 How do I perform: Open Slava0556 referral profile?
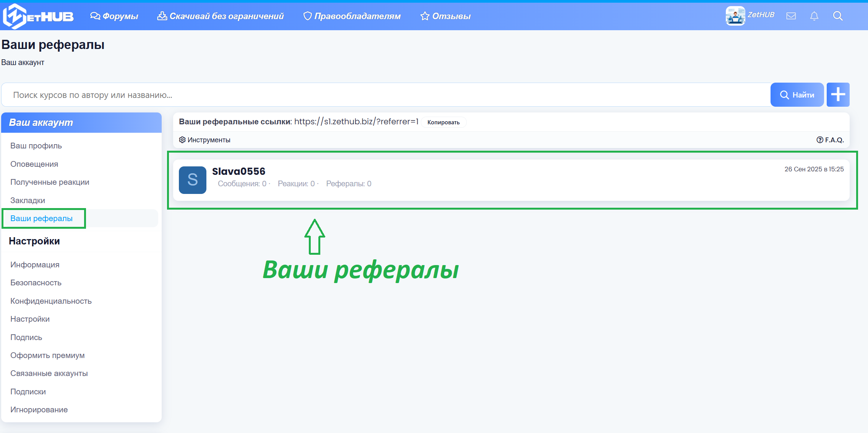(x=238, y=171)
